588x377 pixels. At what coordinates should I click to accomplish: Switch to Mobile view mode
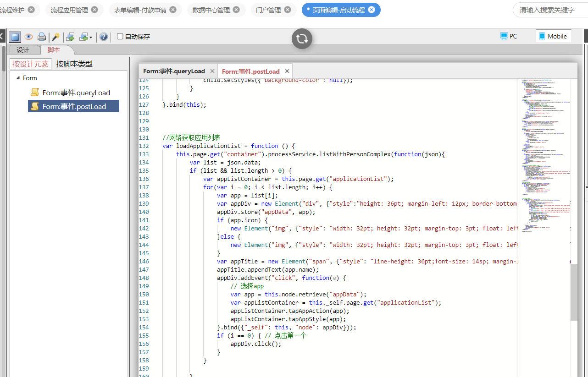[553, 36]
